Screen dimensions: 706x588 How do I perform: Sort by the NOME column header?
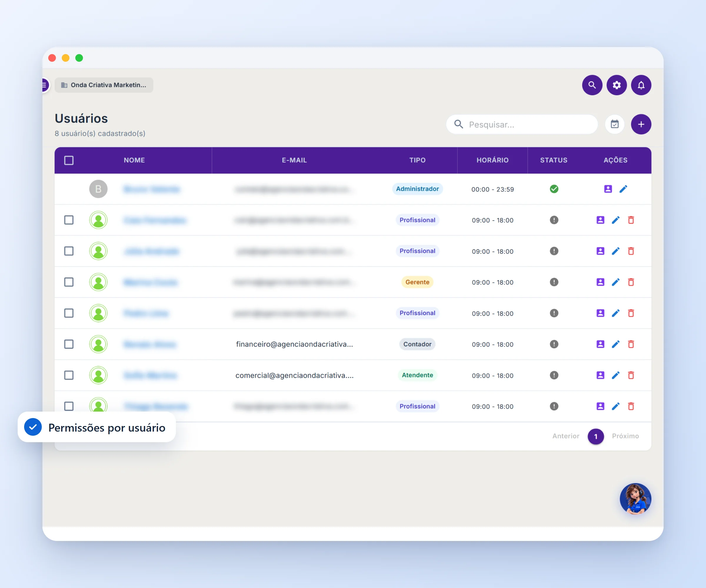click(x=134, y=160)
